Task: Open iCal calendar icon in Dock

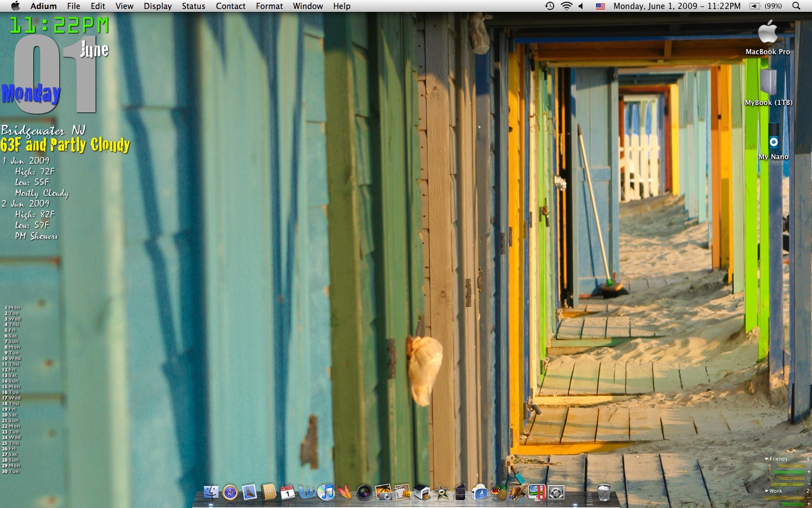Action: pos(288,492)
